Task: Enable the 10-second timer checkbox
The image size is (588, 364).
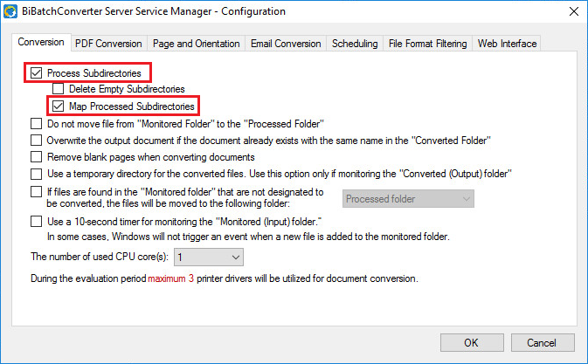Action: 36,222
